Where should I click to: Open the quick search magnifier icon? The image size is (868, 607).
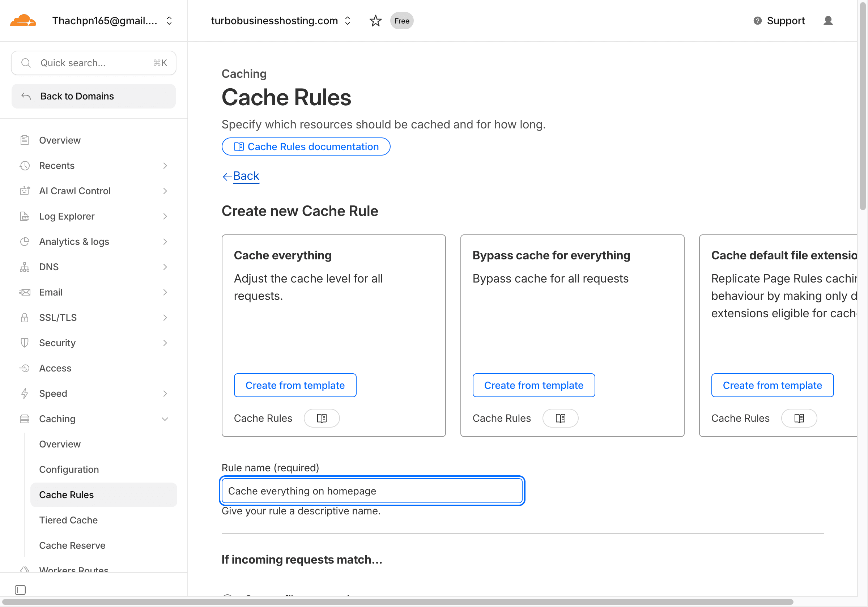[26, 63]
